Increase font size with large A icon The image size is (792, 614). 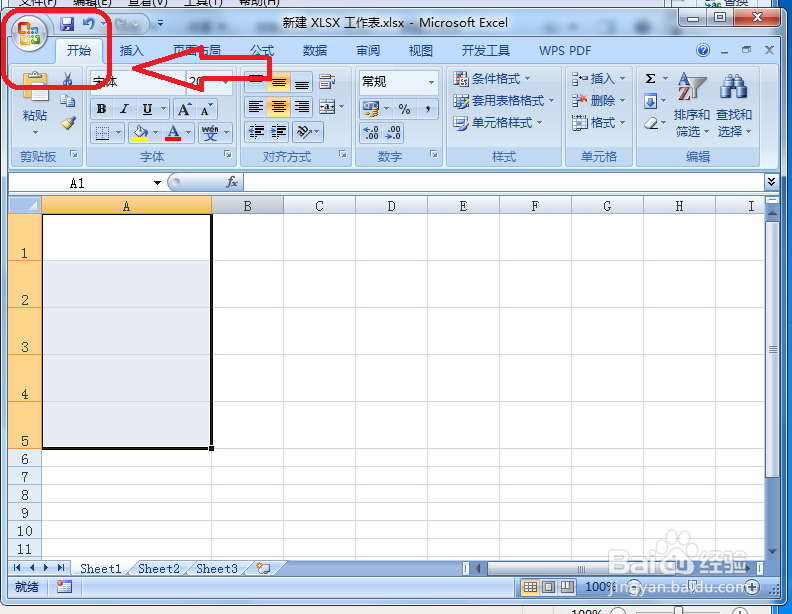point(184,109)
